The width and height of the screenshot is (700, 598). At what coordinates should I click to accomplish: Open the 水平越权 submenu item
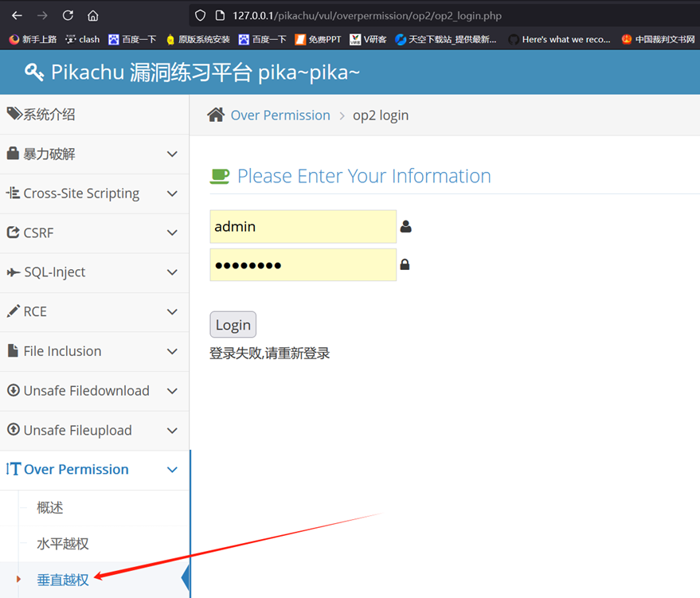(x=63, y=544)
